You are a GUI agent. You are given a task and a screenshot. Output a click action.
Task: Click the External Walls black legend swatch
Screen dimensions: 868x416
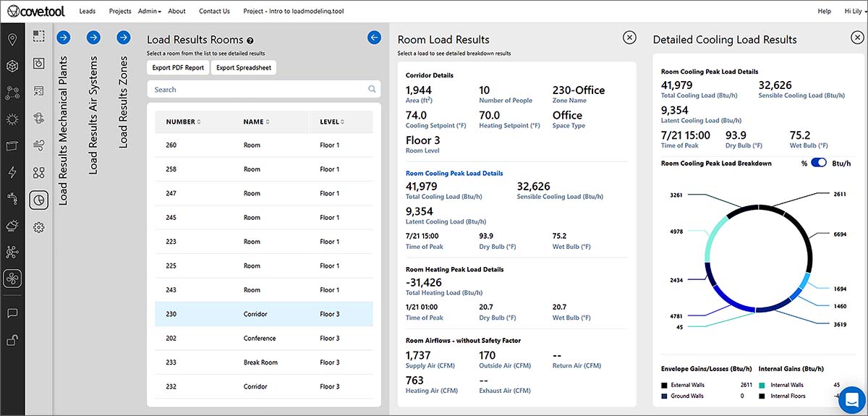pyautogui.click(x=664, y=385)
